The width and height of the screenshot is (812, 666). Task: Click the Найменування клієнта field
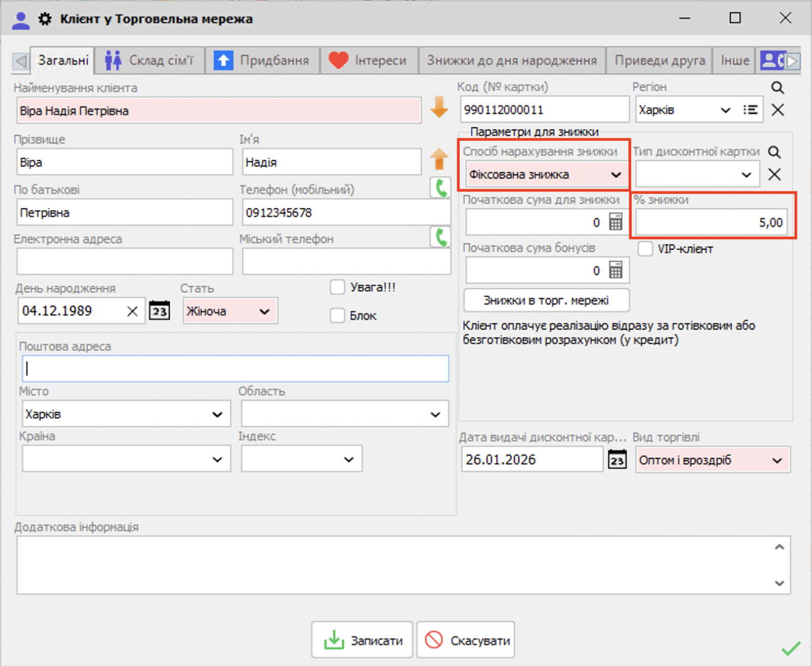coord(219,110)
